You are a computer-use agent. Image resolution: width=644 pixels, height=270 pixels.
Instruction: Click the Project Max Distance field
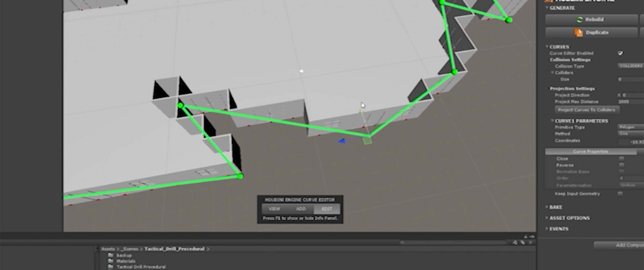pos(630,102)
